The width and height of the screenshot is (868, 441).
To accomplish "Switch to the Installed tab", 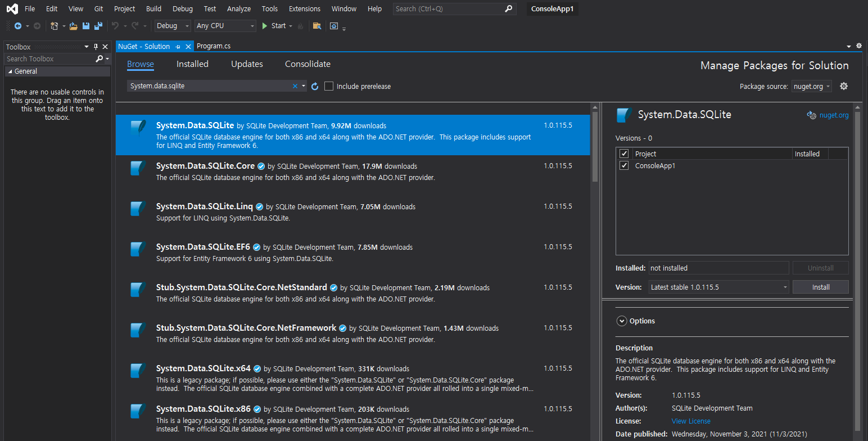I will (192, 64).
